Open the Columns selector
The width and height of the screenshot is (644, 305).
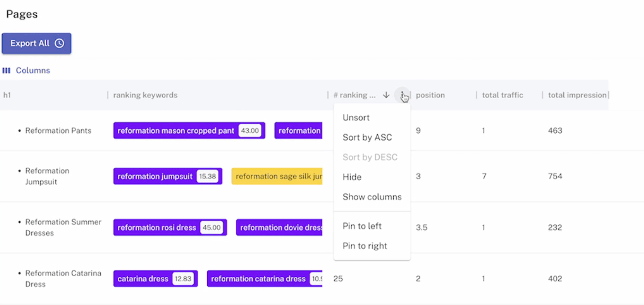(26, 70)
